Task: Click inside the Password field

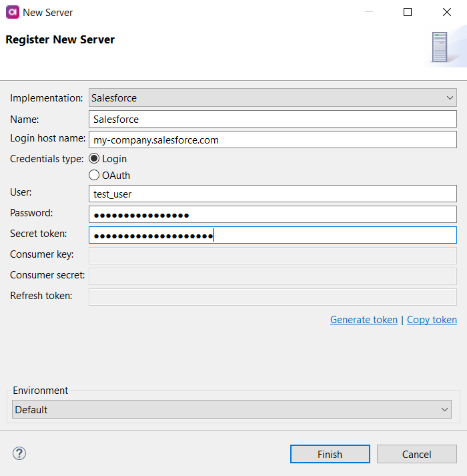Action: point(272,214)
